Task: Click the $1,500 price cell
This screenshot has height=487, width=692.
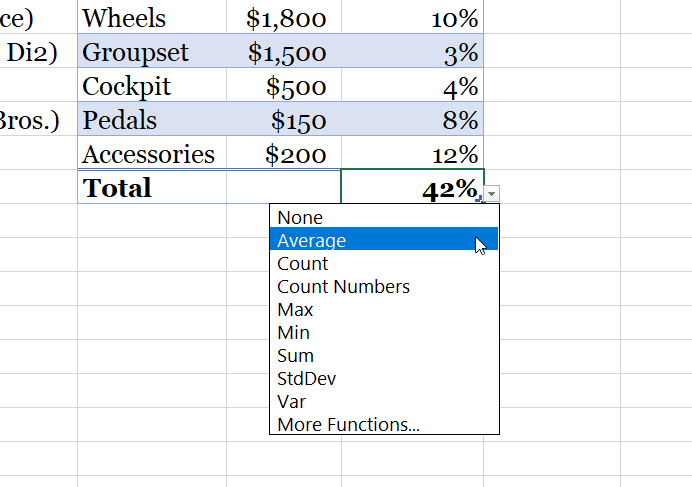Action: point(284,51)
